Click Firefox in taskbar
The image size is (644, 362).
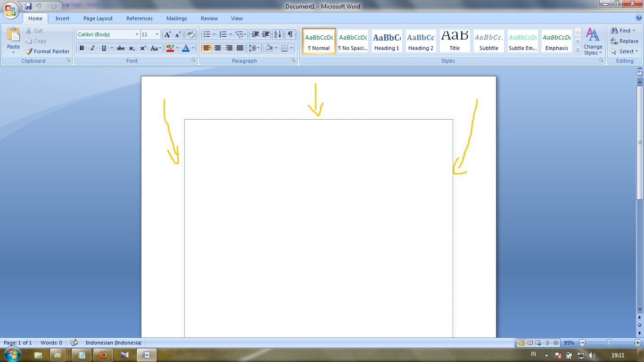(x=103, y=355)
